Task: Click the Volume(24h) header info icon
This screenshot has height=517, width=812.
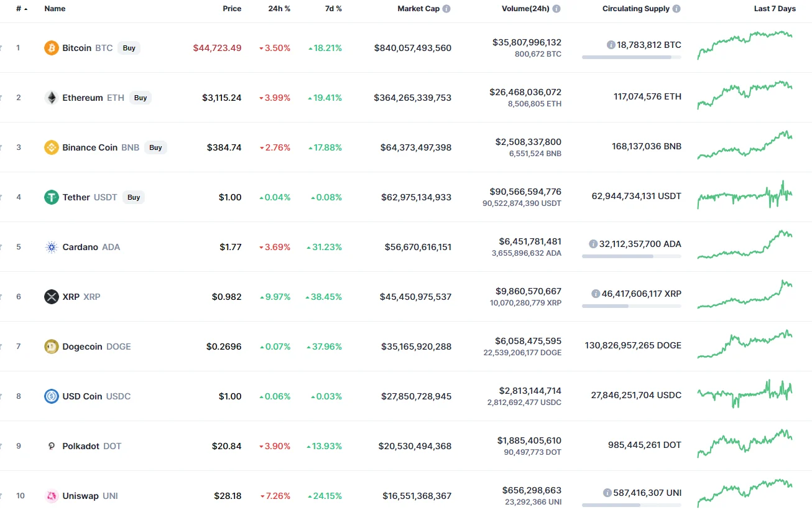Action: [x=556, y=9]
